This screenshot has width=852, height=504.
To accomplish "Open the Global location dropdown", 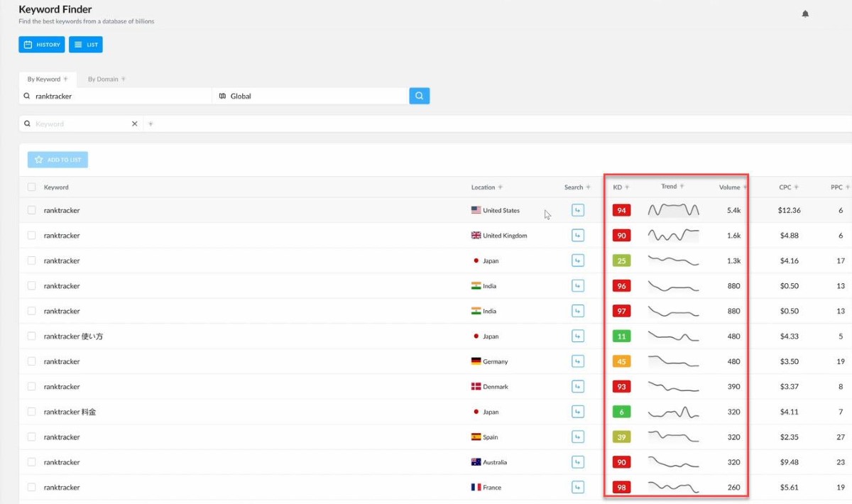I will pos(310,96).
